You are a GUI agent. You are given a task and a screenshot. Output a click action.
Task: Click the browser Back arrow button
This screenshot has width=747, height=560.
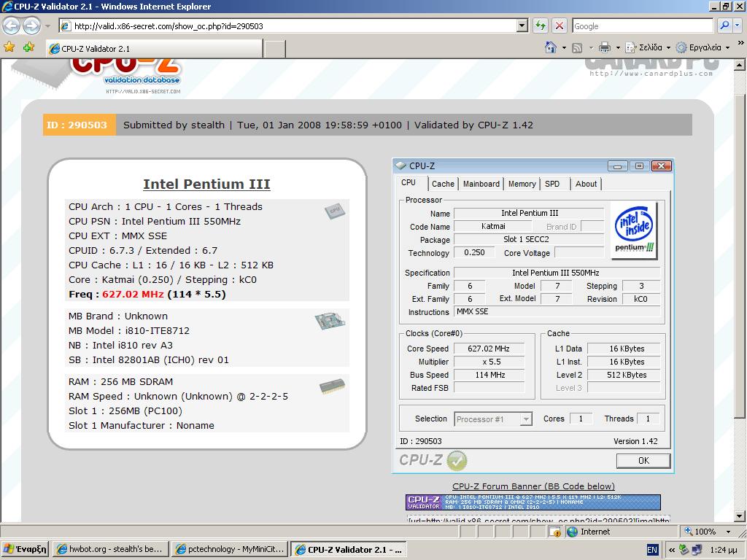pos(12,26)
